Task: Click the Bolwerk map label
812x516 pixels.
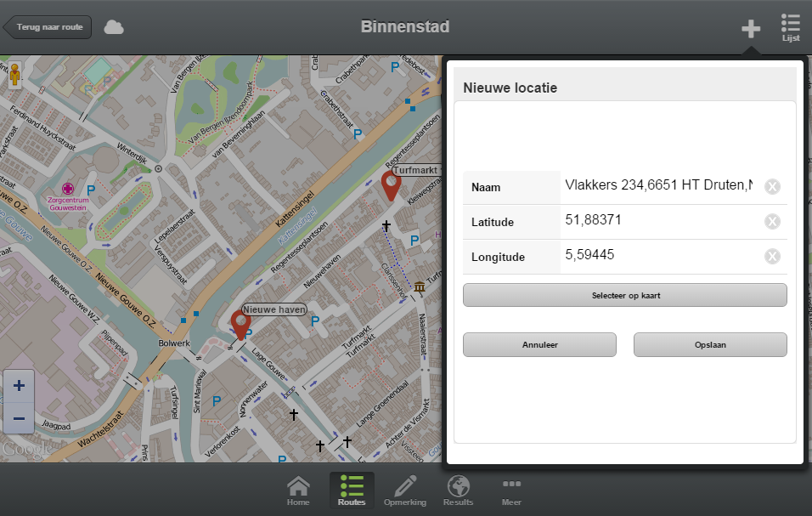Action: 174,343
